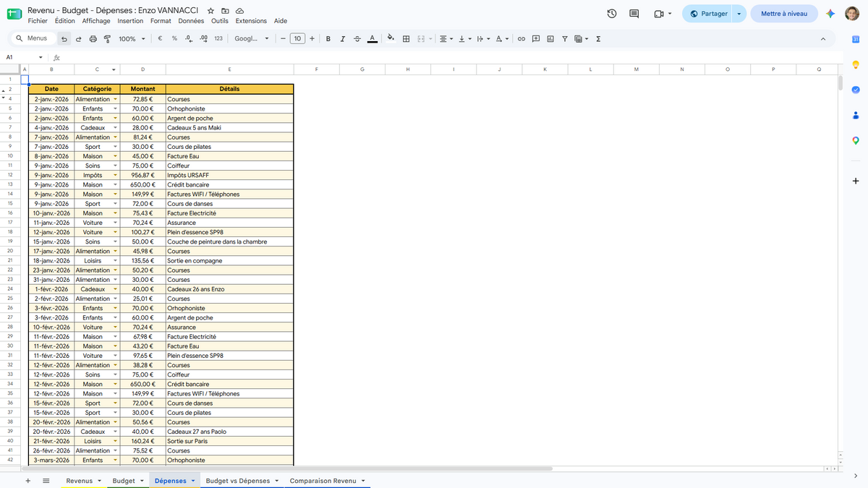Decrease decimal places
868x488 pixels.
tap(189, 39)
